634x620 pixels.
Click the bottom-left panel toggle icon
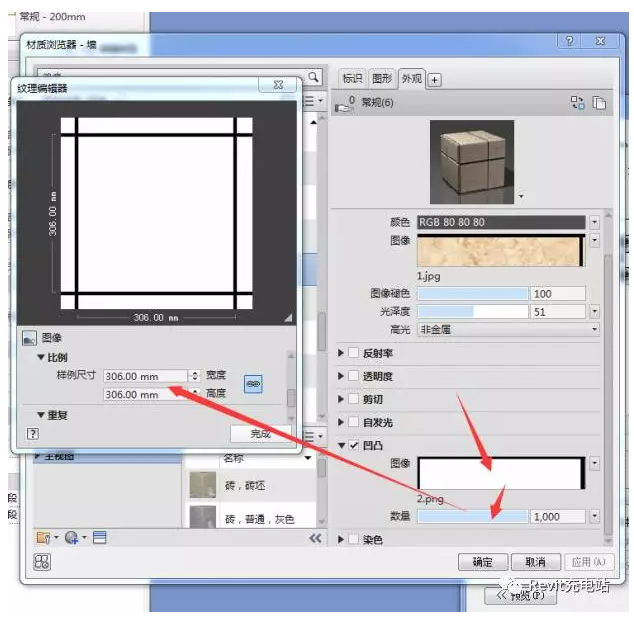pyautogui.click(x=42, y=562)
